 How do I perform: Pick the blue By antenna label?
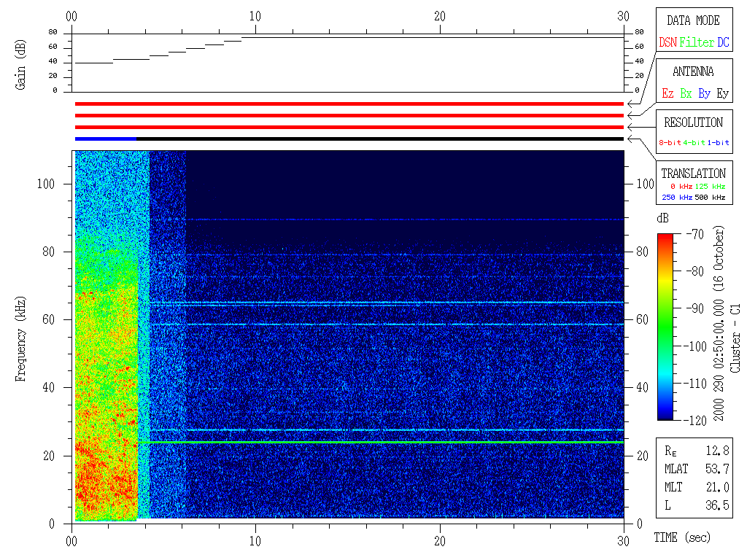704,94
